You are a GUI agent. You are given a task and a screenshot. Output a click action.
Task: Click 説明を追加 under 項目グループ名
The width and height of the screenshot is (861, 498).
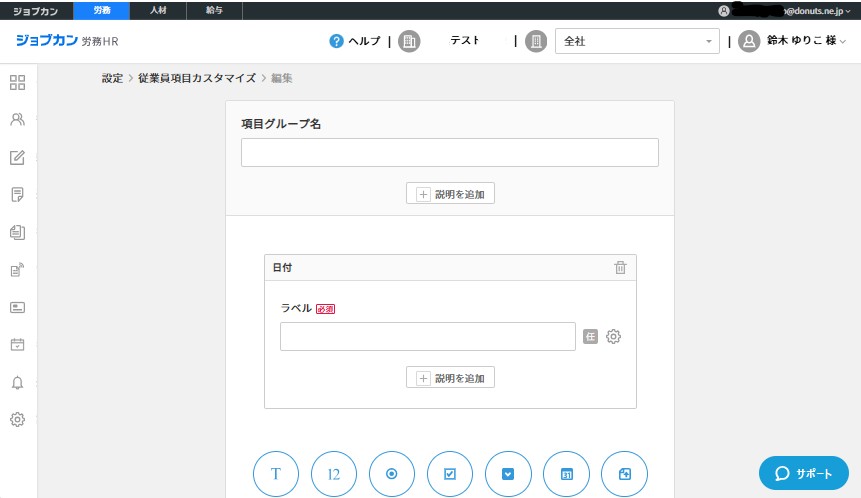[x=450, y=194]
